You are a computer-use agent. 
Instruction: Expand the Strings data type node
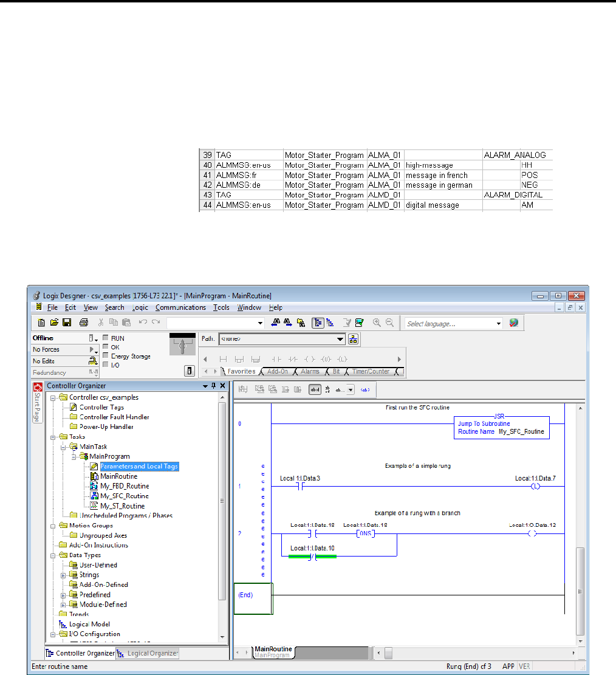[x=64, y=575]
